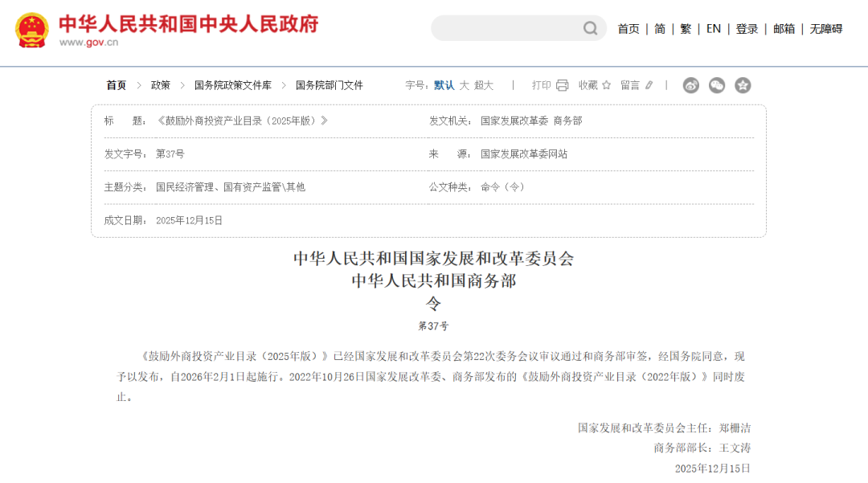Share the article via the Weibo icon
This screenshot has height=483, width=868.
690,84
